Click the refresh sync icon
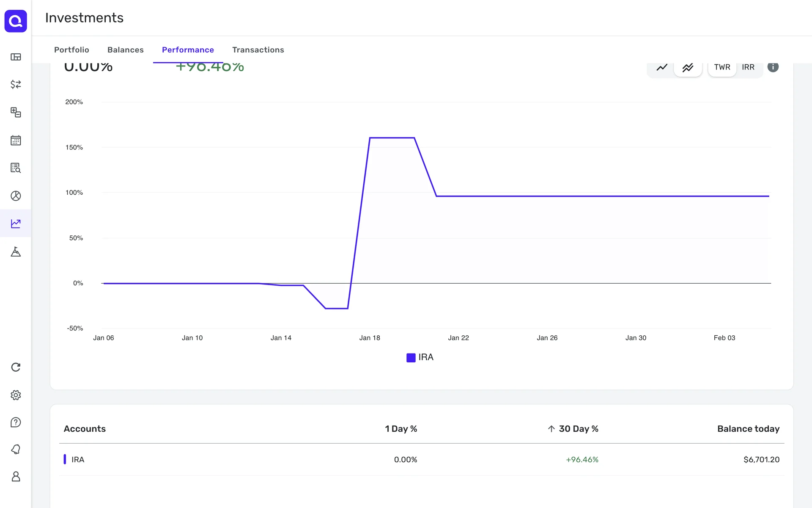The height and width of the screenshot is (508, 812). [x=16, y=367]
